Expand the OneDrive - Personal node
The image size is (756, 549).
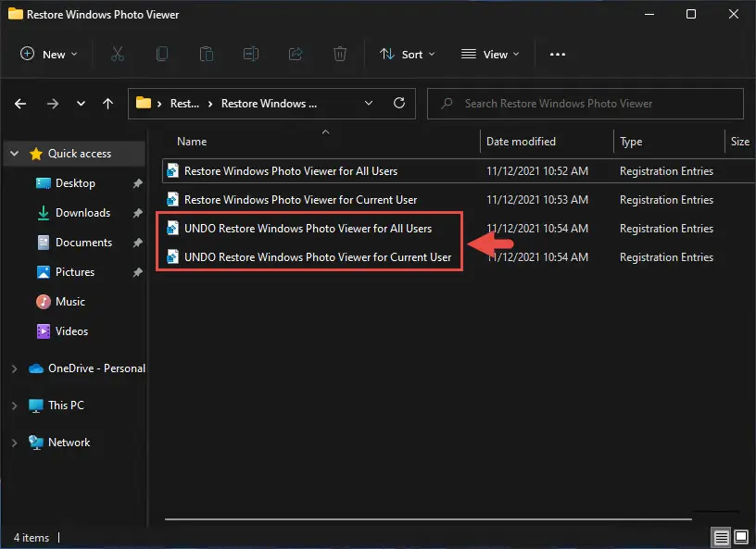pyautogui.click(x=15, y=368)
